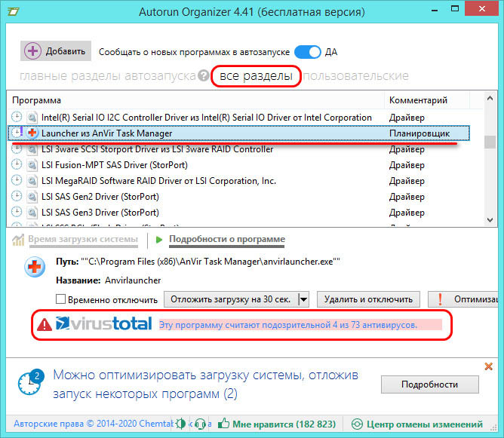Viewport: 504px width, 438px height.
Task: Click the list scrollbar thumb
Action: 490,142
